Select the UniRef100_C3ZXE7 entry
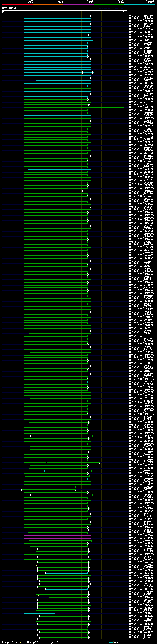The image size is (157, 644). (x=141, y=126)
